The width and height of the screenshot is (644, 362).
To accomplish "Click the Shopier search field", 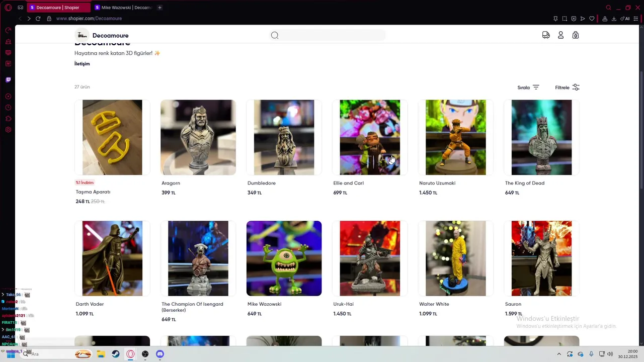I will [x=328, y=35].
